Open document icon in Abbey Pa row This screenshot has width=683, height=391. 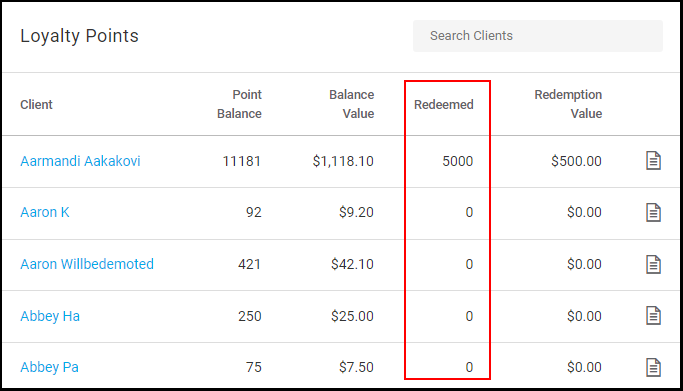(x=653, y=367)
